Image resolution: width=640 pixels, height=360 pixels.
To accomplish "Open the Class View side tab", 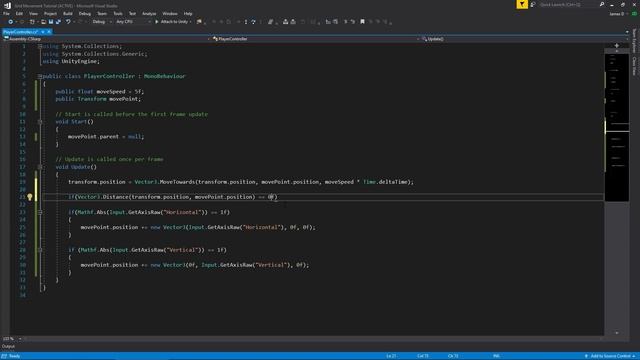I will click(x=634, y=66).
